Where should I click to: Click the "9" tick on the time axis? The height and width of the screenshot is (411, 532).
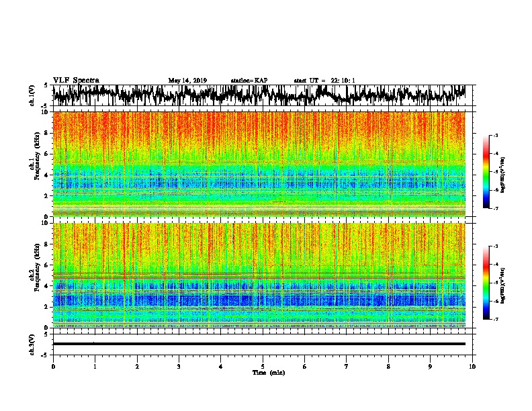click(430, 367)
